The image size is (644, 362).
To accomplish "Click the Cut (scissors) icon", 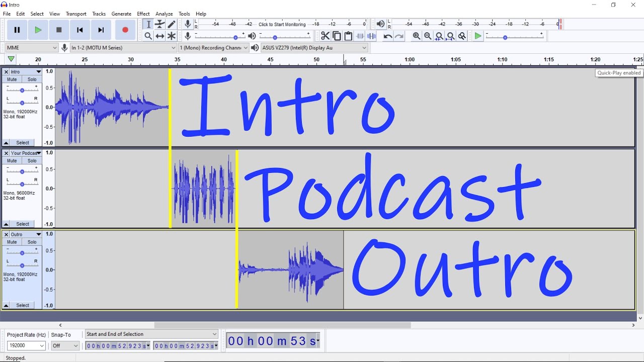I will [x=325, y=36].
